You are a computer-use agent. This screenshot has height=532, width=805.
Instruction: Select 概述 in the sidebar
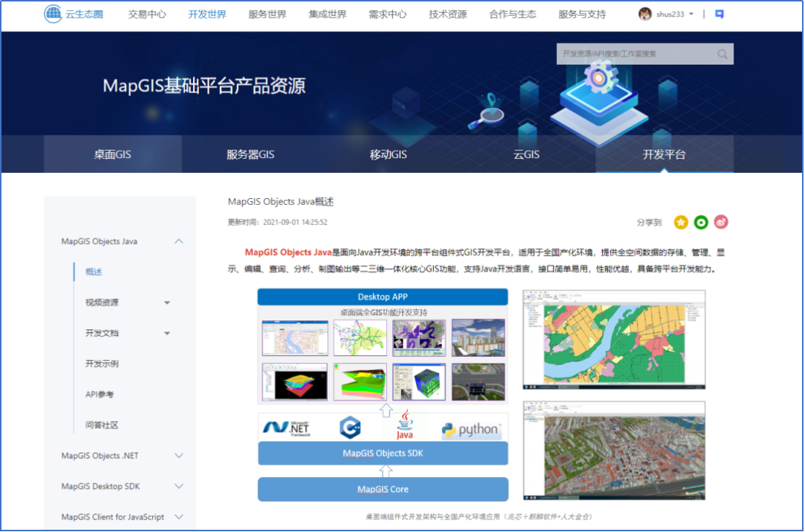click(x=93, y=272)
